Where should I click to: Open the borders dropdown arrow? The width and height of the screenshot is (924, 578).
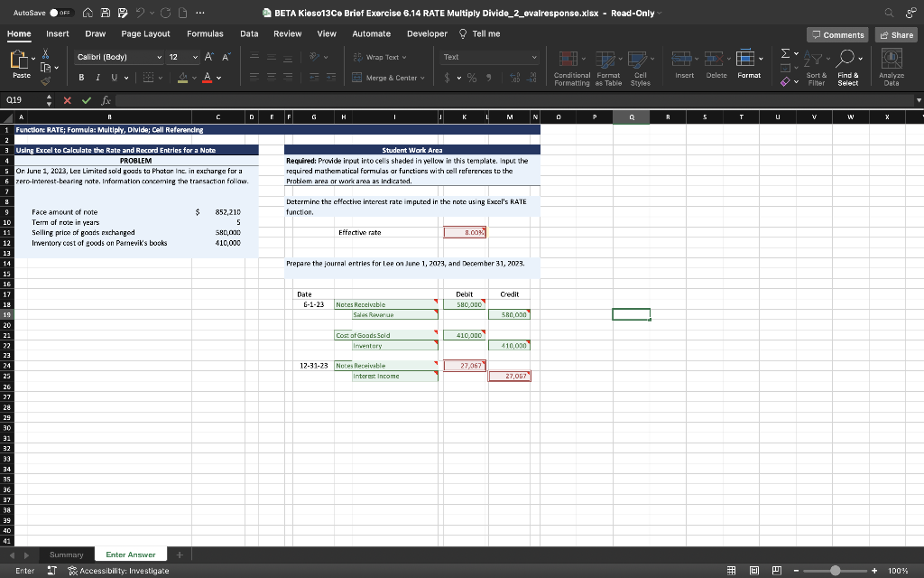[x=161, y=78]
